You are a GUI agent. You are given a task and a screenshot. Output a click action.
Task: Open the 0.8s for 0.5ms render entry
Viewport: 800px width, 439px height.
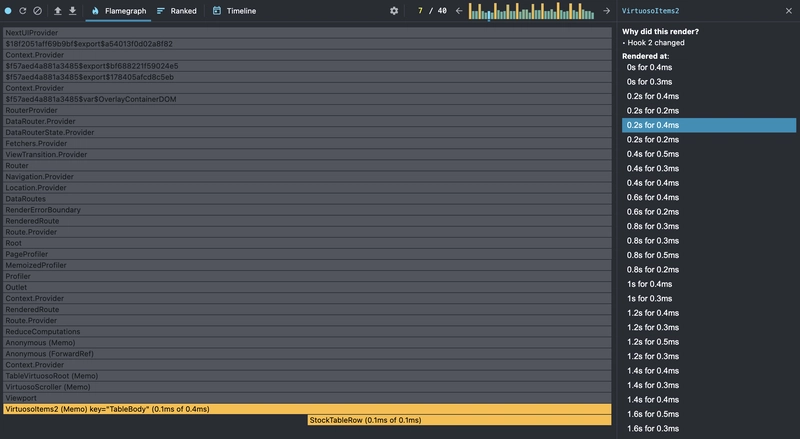(709, 255)
